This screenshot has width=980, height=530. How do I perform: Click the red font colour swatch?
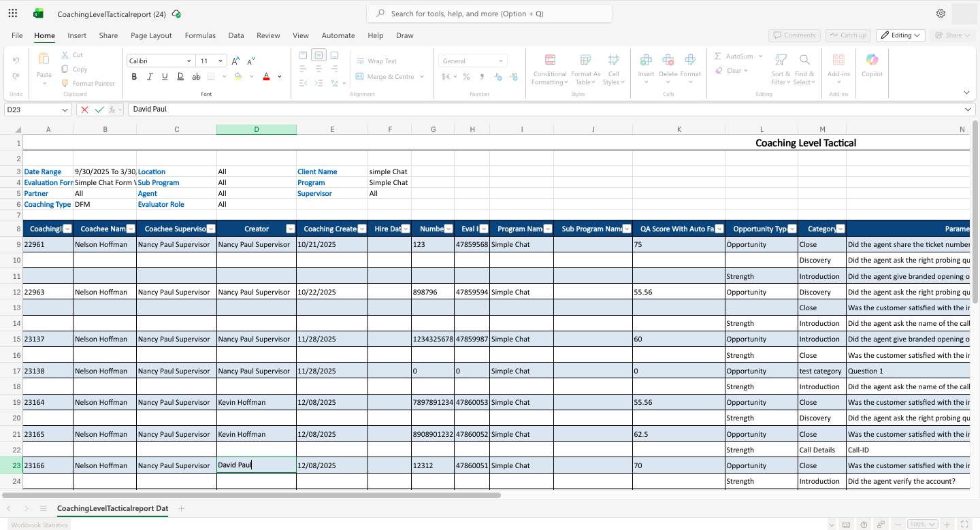[x=266, y=77]
